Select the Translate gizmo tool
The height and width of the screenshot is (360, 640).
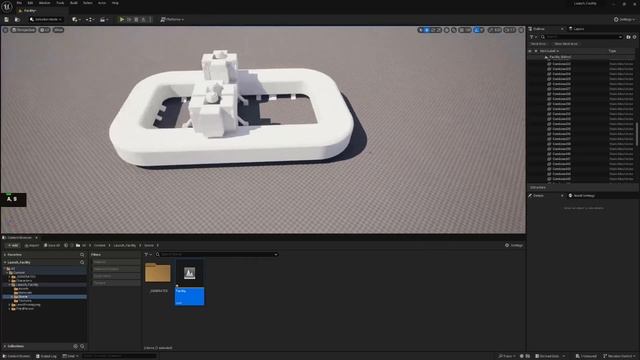(427, 30)
